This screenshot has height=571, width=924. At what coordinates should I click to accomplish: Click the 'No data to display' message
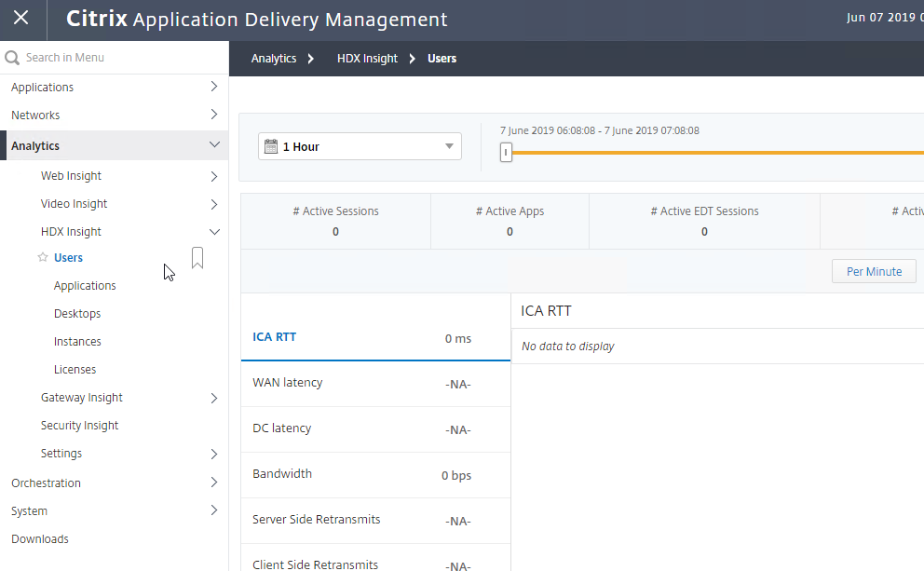(x=567, y=347)
